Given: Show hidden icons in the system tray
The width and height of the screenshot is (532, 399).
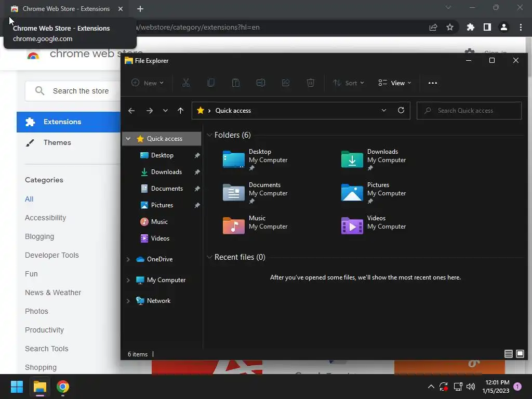Looking at the screenshot, I should (431, 387).
